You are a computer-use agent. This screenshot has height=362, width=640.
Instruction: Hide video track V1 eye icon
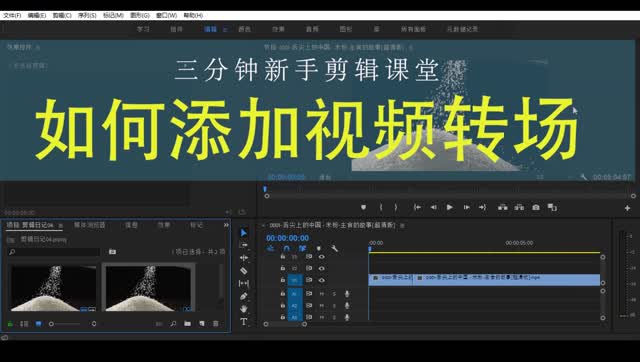pyautogui.click(x=322, y=280)
